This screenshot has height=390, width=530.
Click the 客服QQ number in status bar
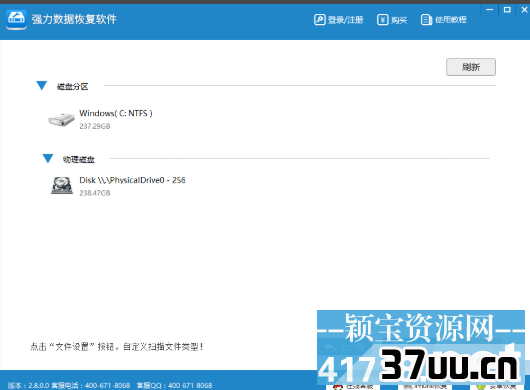pyautogui.click(x=174, y=385)
